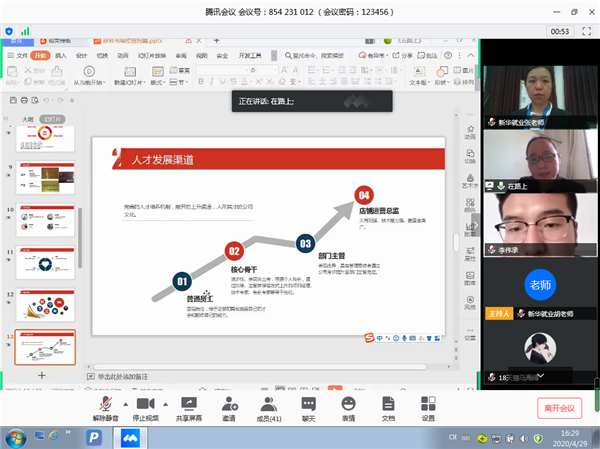Image resolution: width=600 pixels, height=449 pixels.
Task: Click the add new slide plus button
Action: tap(41, 374)
